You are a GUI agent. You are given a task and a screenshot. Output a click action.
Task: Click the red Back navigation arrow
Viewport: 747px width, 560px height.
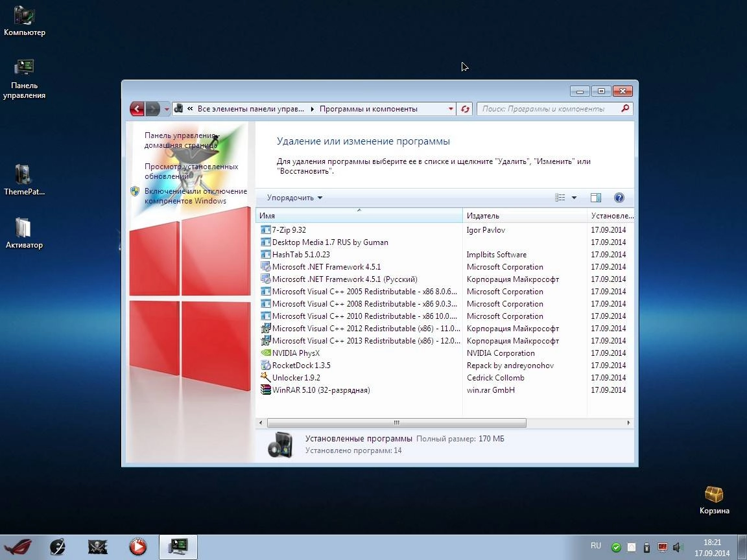point(137,109)
